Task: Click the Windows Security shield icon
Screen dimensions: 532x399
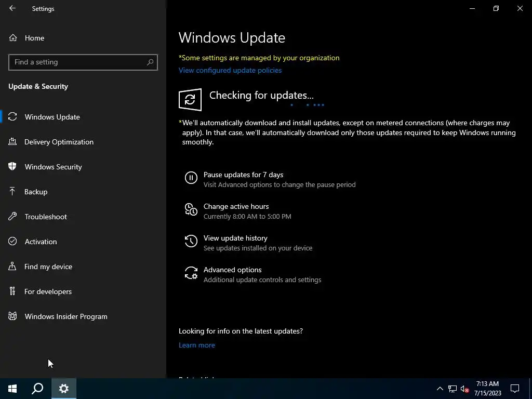Action: [12, 166]
